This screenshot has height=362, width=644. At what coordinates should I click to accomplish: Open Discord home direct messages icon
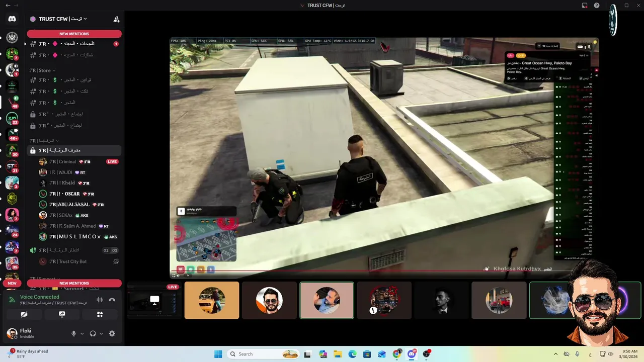click(x=12, y=19)
